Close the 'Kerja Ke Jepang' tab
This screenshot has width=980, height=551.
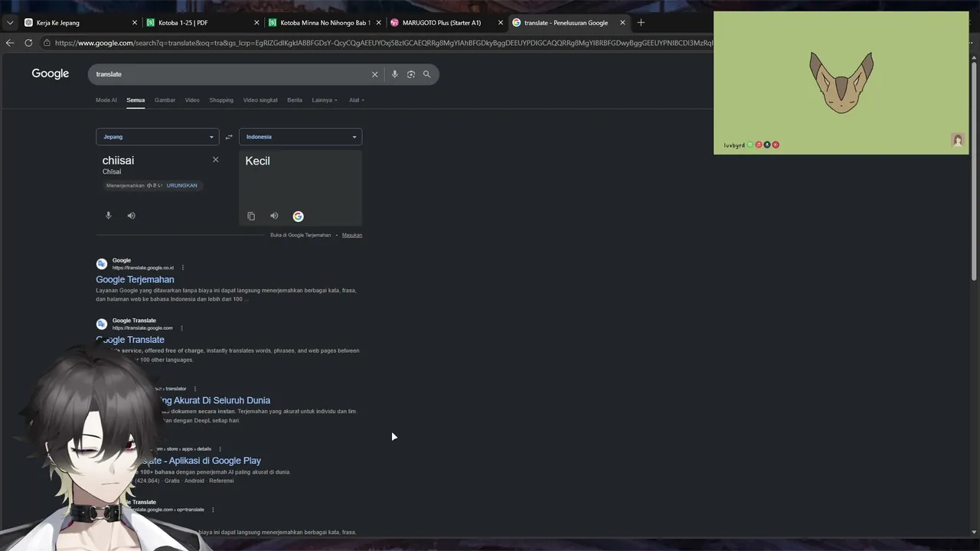pos(135,23)
